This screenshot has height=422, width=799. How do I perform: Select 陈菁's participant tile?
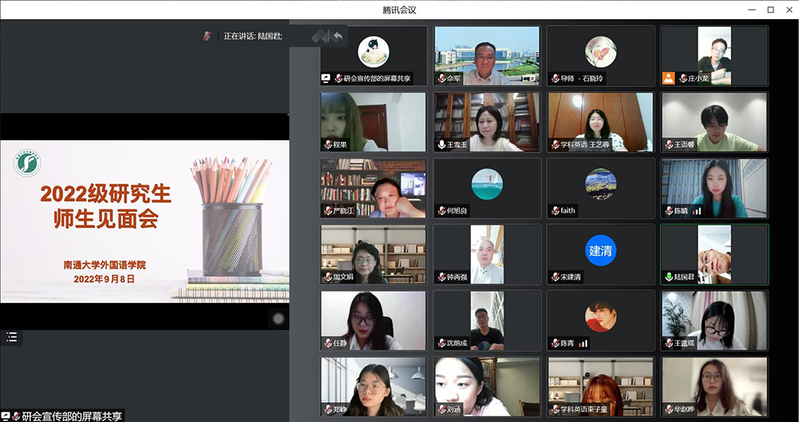point(600,320)
